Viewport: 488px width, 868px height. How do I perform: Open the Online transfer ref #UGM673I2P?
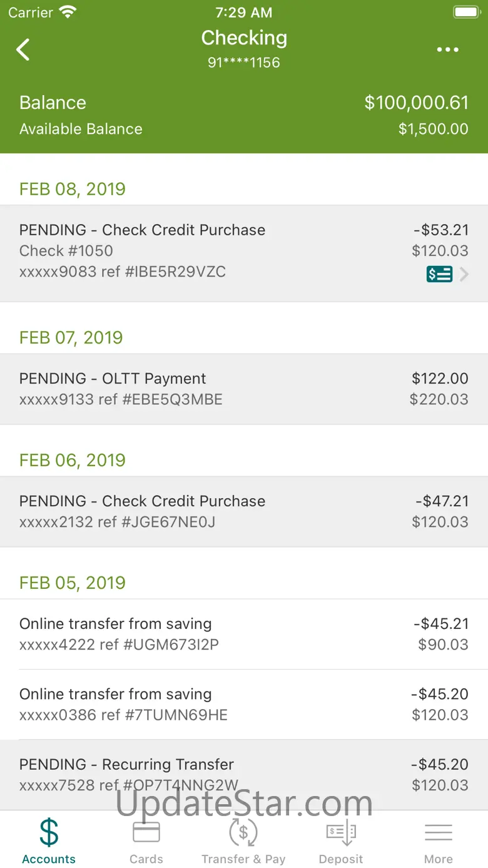tap(244, 634)
